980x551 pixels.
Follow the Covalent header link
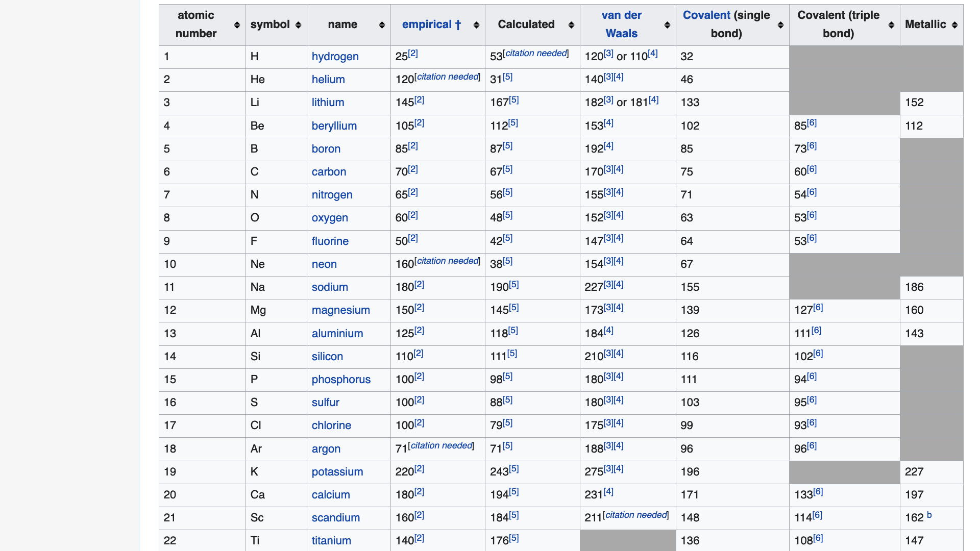coord(706,15)
